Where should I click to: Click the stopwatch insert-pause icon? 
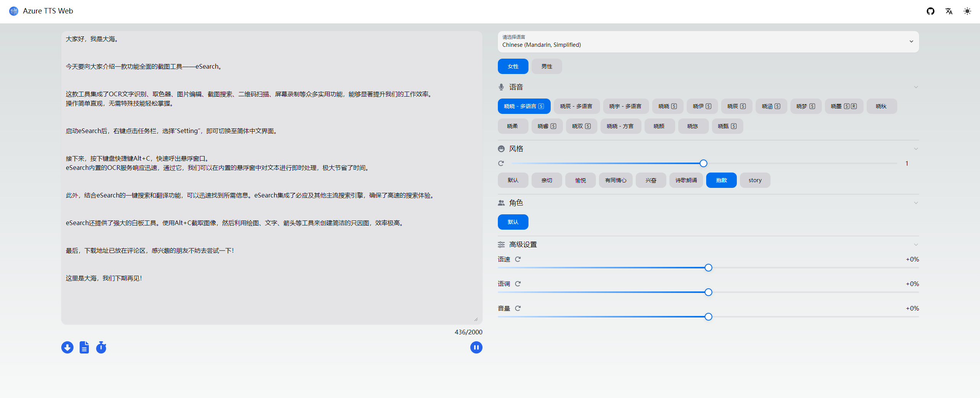101,347
